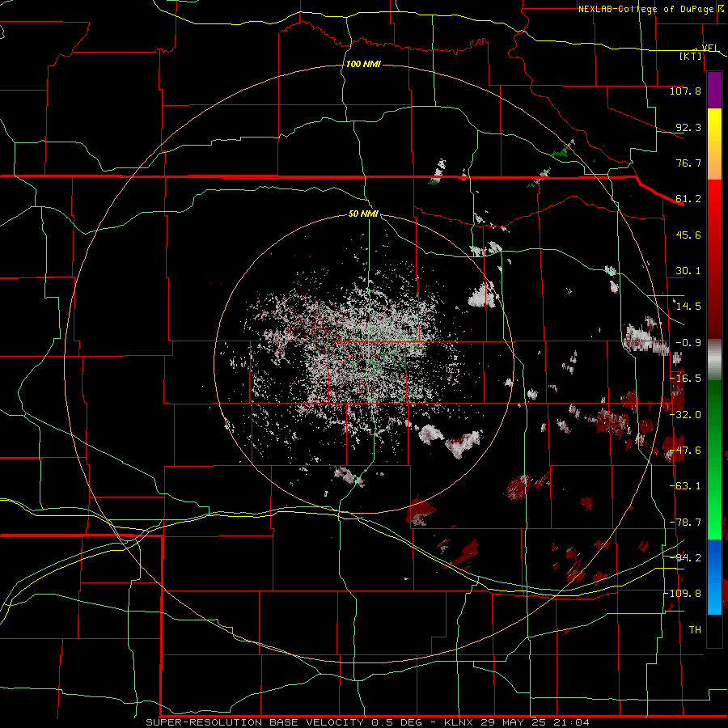Viewport: 728px width, 728px height.
Task: Click the -109.8 velocity scale value
Action: coord(683,594)
